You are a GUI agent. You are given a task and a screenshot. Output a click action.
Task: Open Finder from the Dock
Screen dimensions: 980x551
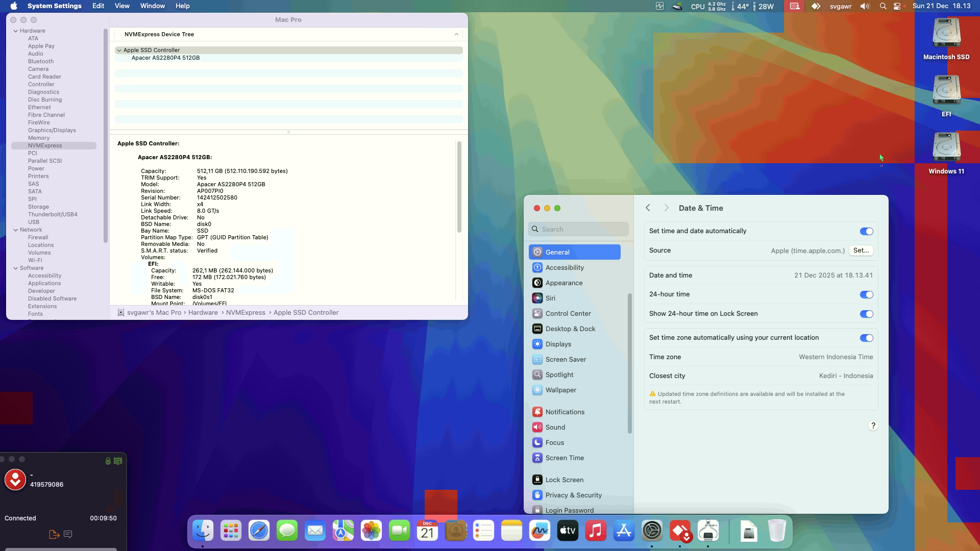coord(203,531)
